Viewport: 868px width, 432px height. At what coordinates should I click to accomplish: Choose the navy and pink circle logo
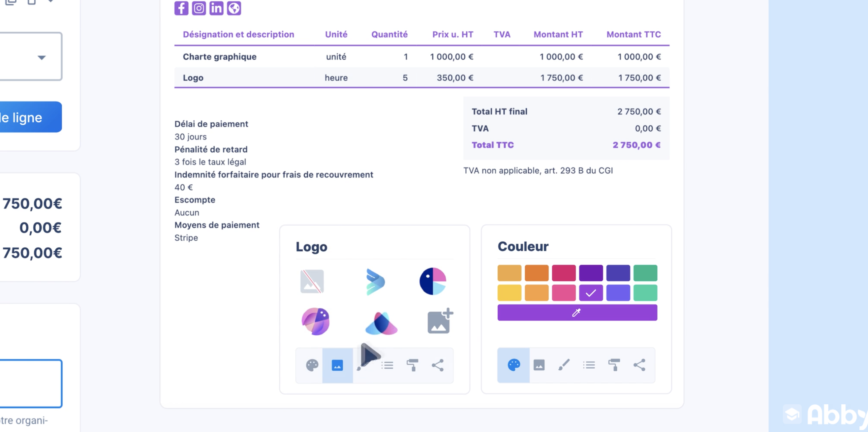(x=433, y=281)
